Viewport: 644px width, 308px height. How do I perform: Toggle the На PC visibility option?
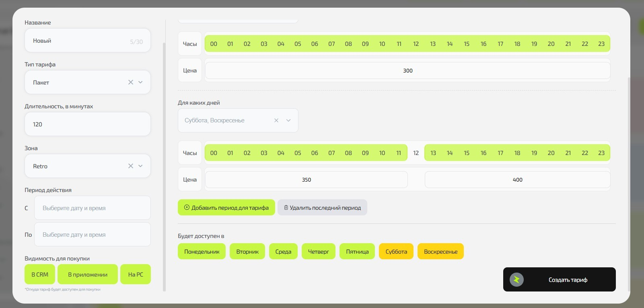click(136, 275)
